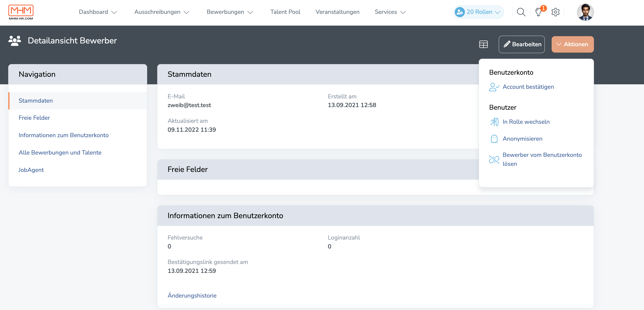
Task: Click the pencil icon in Bearbeiten
Action: (507, 44)
